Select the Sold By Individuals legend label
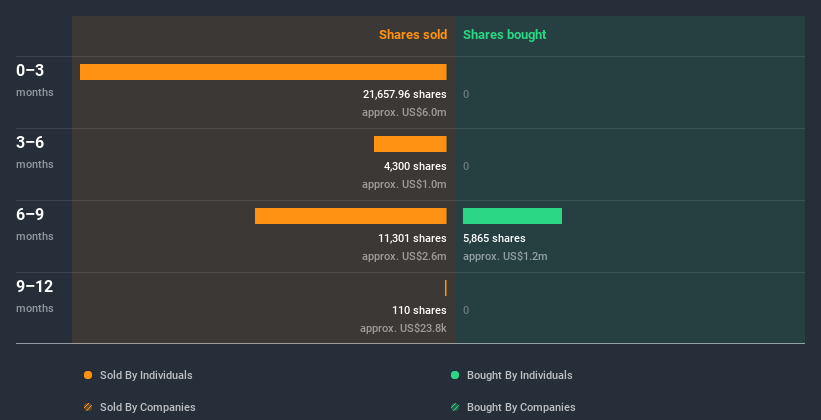This screenshot has height=420, width=821. pyautogui.click(x=146, y=375)
